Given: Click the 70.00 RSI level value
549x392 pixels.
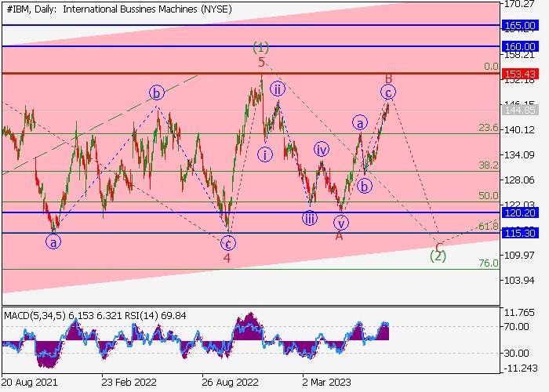Looking at the screenshot, I should (516, 327).
